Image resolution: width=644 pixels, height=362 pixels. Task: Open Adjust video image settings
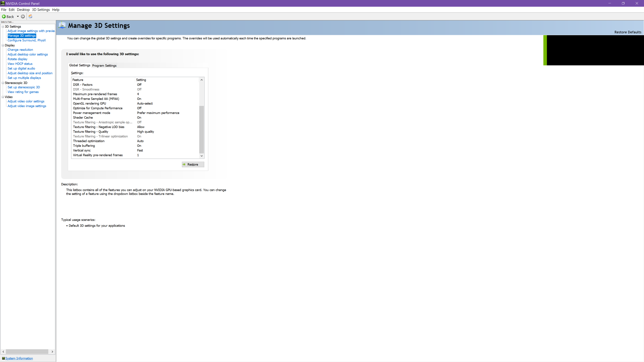tap(27, 106)
